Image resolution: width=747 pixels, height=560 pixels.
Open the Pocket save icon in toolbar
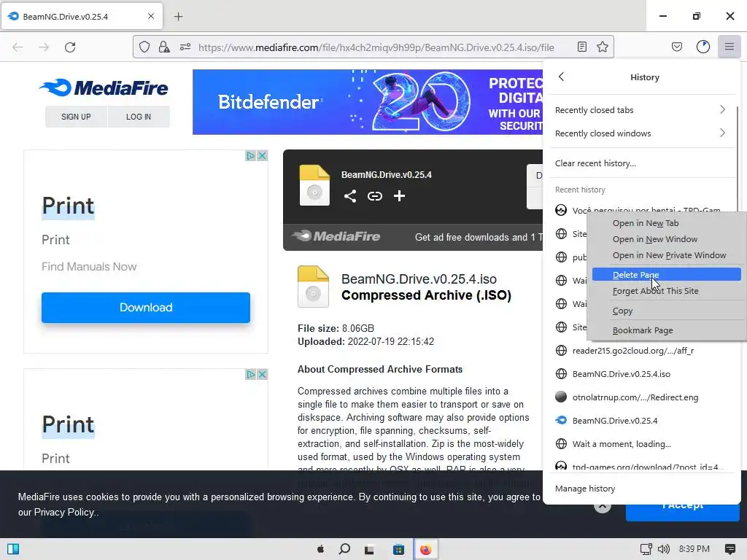coord(676,47)
